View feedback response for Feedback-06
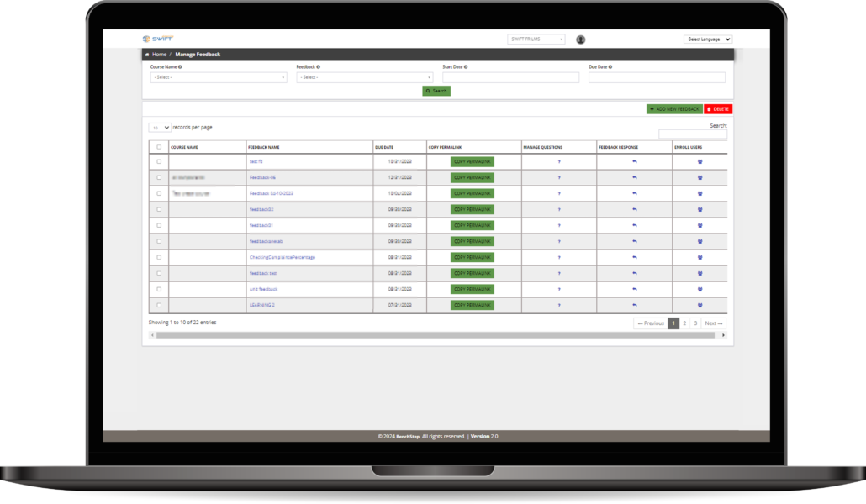 pos(635,178)
